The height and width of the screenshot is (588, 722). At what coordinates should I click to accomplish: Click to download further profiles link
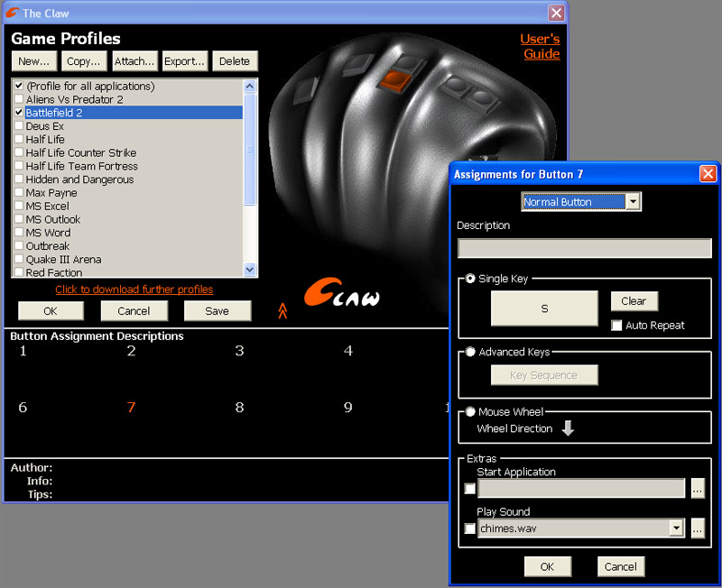pos(134,289)
